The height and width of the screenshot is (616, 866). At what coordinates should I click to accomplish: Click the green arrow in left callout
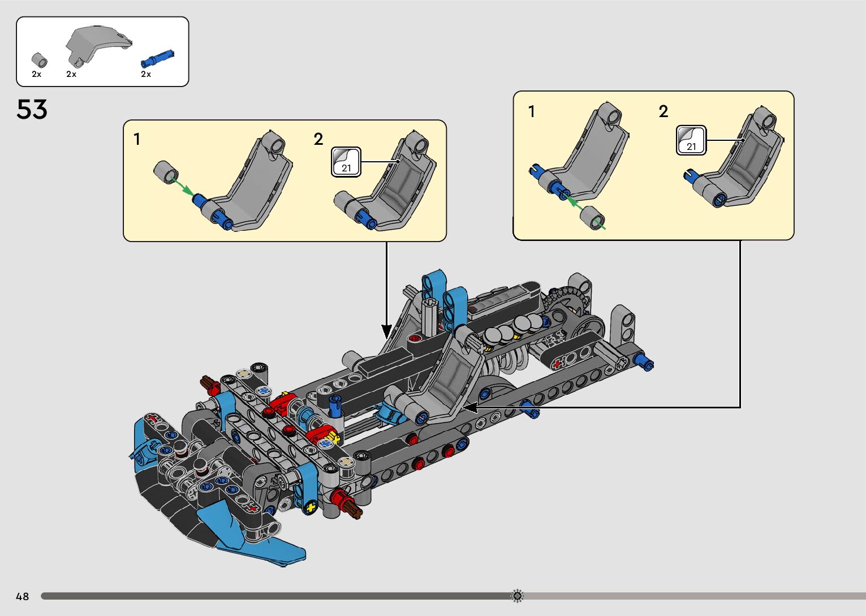point(183,187)
